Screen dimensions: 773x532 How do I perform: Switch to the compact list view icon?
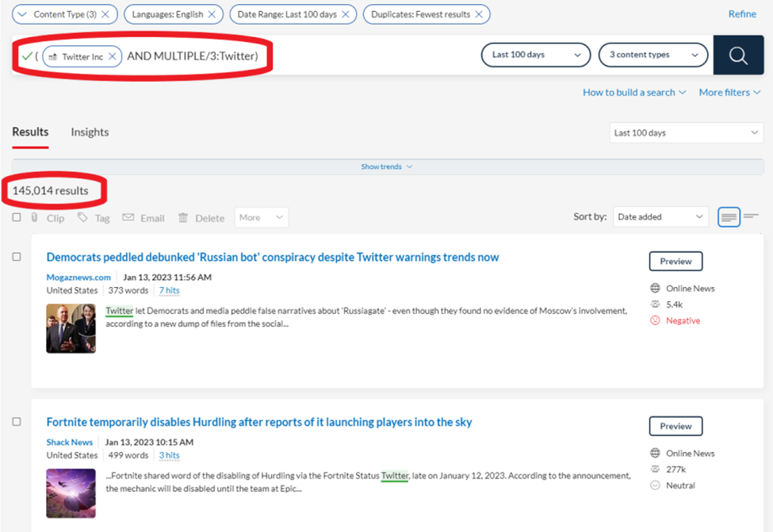point(751,216)
